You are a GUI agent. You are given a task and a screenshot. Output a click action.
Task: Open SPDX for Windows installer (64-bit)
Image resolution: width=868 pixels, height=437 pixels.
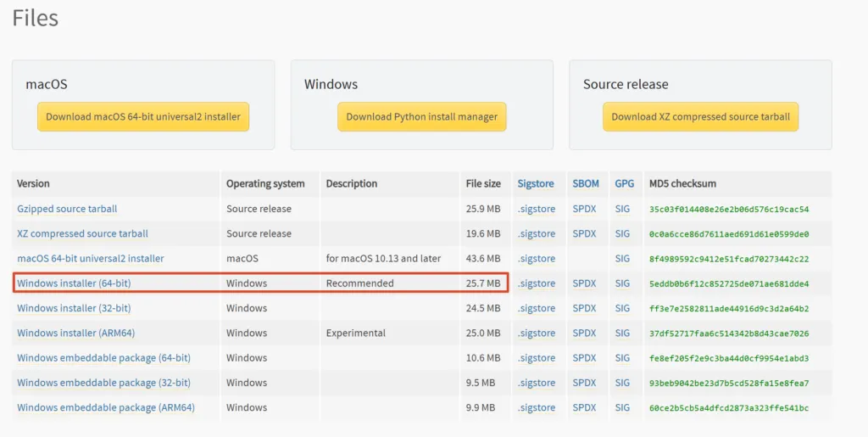click(x=585, y=283)
